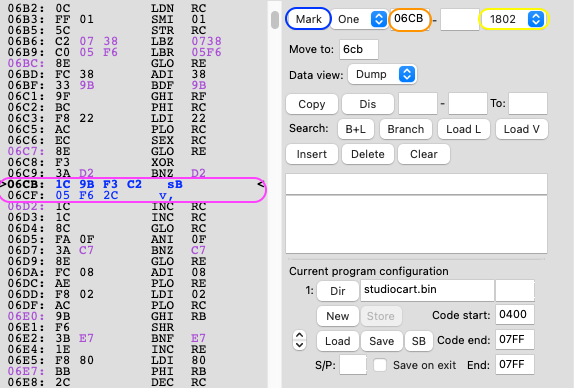Click the End field 07FF
Screen dimensions: 574x388
515,365
